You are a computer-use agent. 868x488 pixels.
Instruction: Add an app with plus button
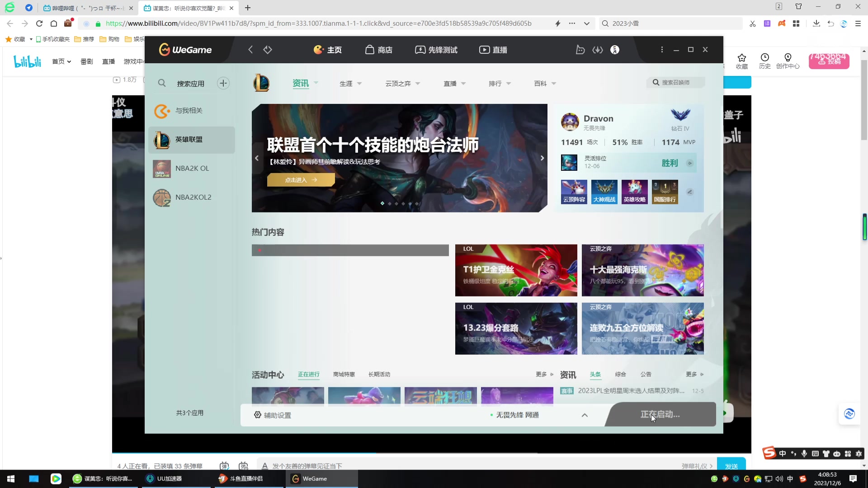click(223, 83)
